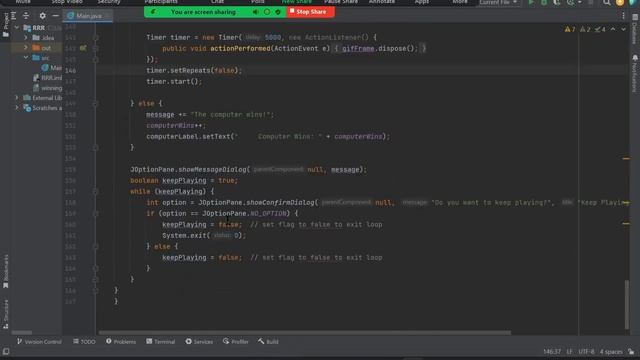Click the run with coverage shield icon
Viewport: 640px width, 360px height.
556,2
